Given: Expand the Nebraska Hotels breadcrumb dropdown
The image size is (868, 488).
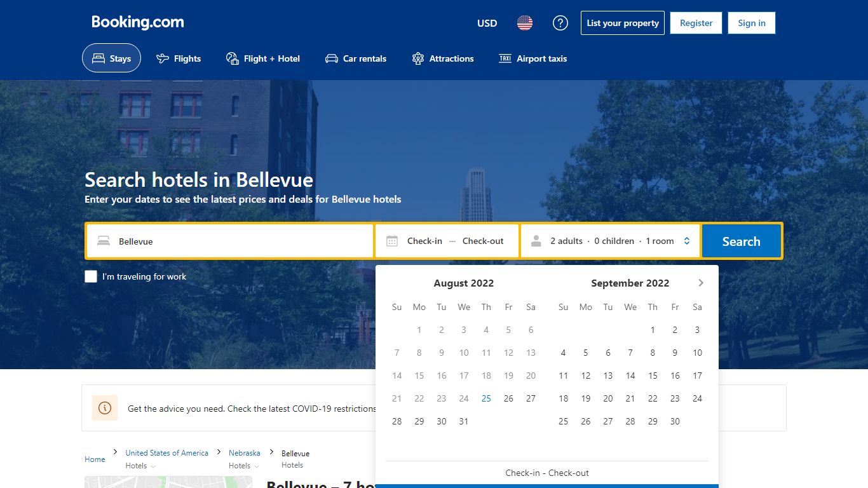Looking at the screenshot, I should point(243,466).
